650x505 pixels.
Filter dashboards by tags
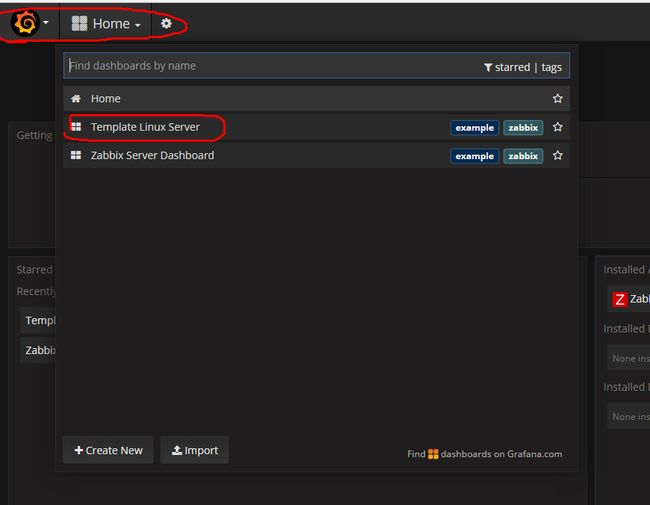tap(551, 67)
